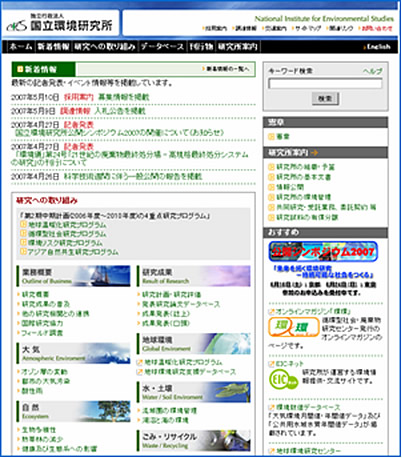
Task: Open the 新着情報 navigation menu item
Action: 53,47
